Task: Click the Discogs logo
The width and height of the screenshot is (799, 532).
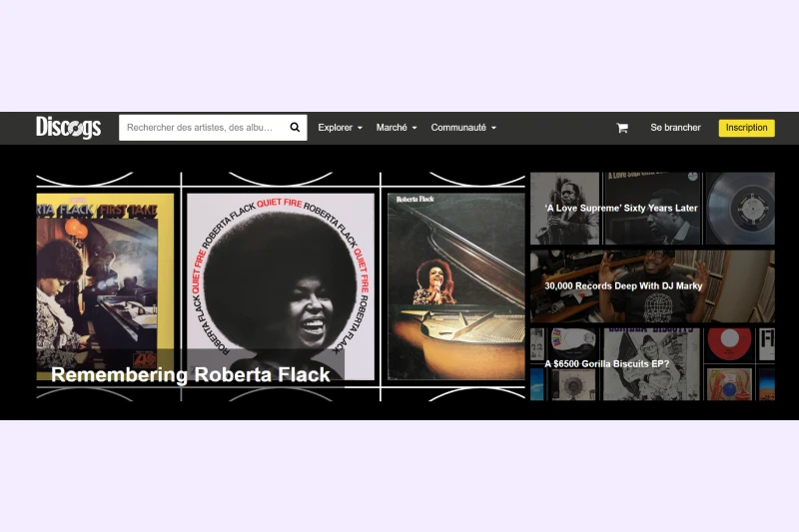Action: coord(68,128)
